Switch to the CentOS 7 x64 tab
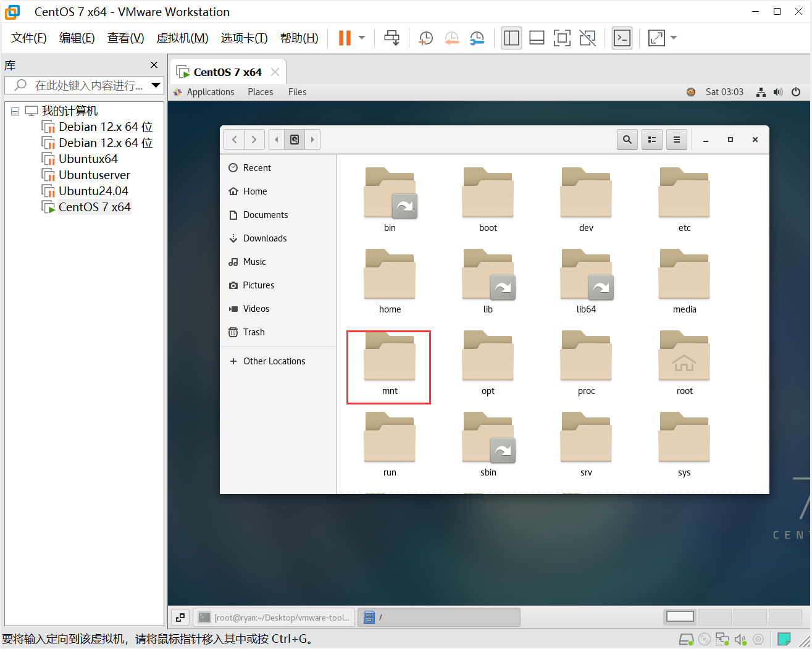The height and width of the screenshot is (649, 812). [227, 72]
